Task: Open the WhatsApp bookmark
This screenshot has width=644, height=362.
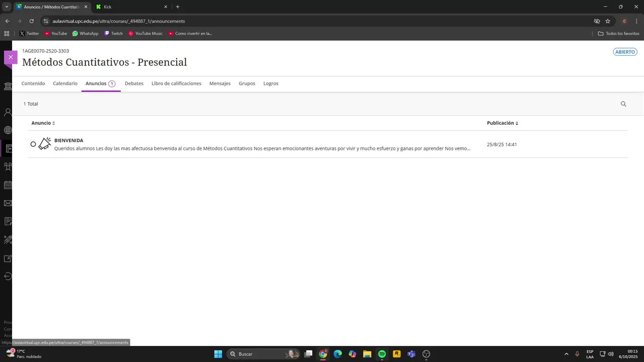Action: click(x=85, y=34)
